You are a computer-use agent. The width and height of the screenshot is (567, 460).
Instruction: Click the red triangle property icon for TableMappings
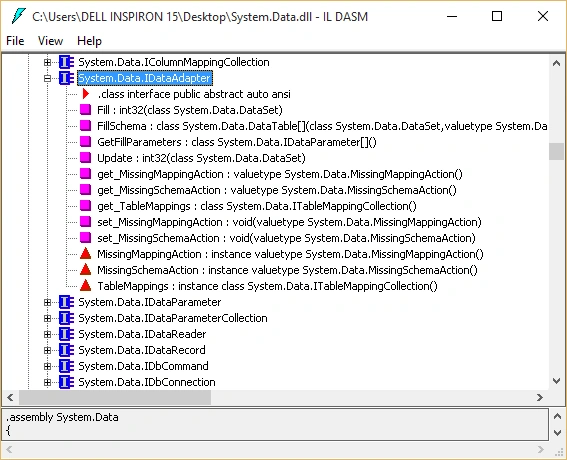(x=85, y=285)
